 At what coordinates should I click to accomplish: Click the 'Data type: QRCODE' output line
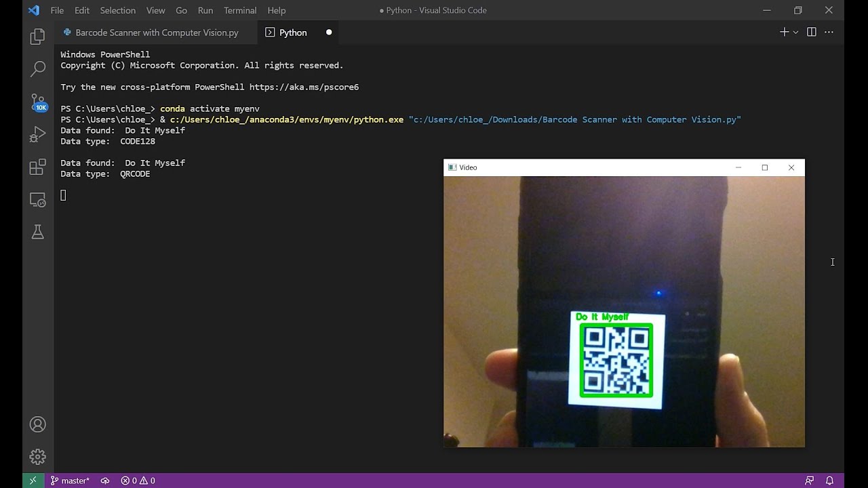105,174
